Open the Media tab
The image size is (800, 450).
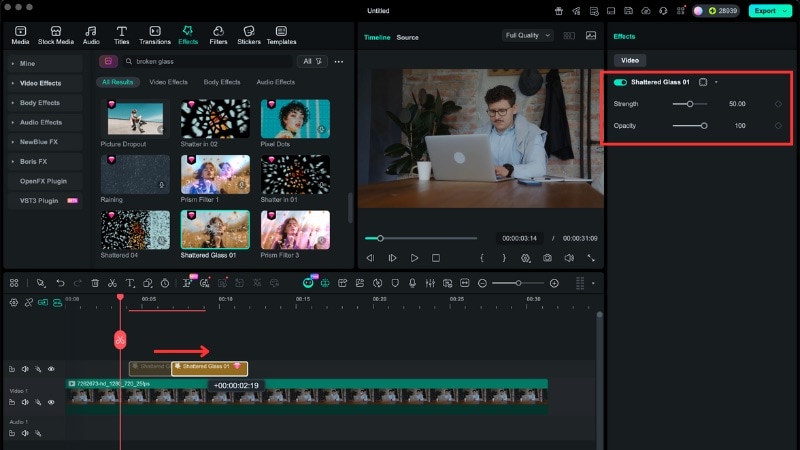(x=20, y=35)
